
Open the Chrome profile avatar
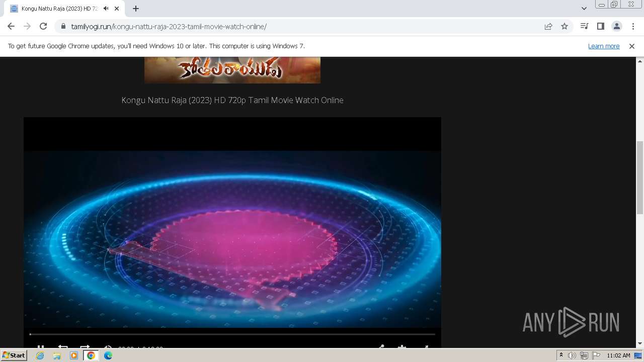coord(616,26)
